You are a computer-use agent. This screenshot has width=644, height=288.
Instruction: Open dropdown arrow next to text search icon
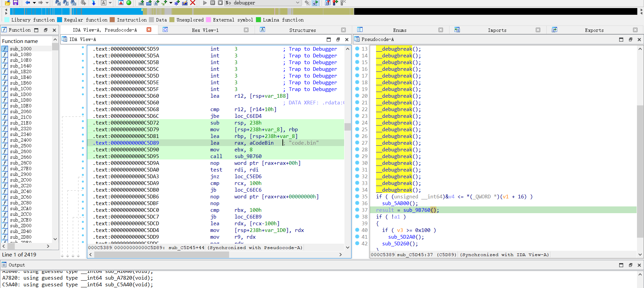pyautogui.click(x=110, y=3)
